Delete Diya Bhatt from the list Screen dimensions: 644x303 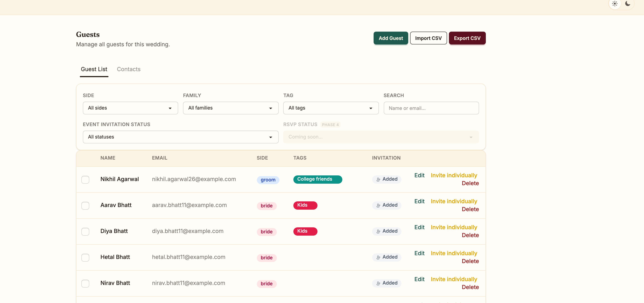470,235
